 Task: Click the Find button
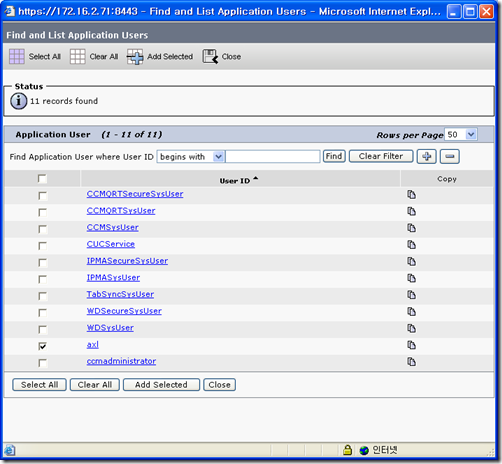(334, 156)
